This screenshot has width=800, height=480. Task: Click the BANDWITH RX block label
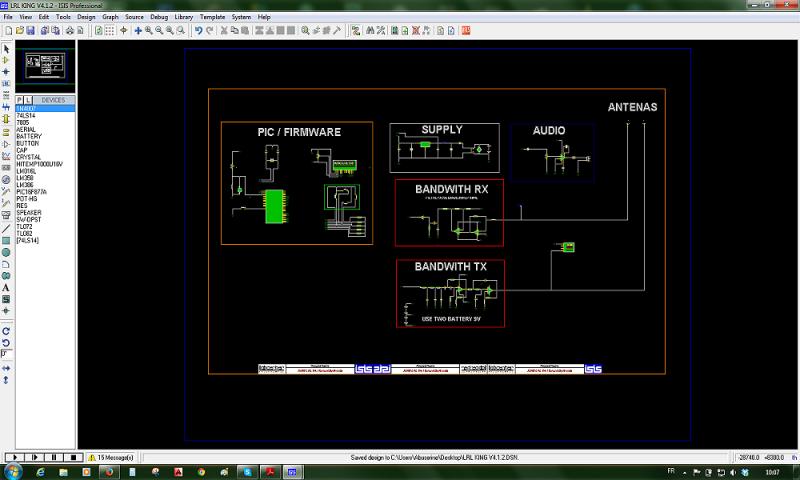[452, 189]
